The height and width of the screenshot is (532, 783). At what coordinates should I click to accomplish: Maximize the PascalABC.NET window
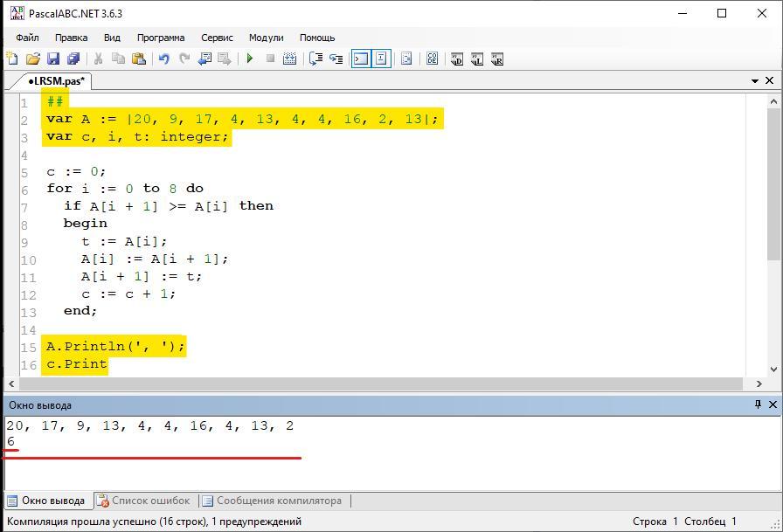coord(722,13)
